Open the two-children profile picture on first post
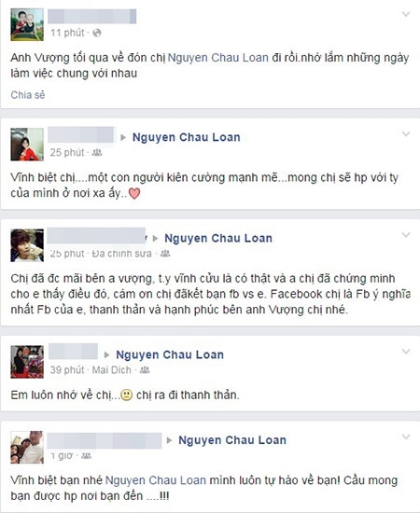This screenshot has height=513, width=420. 27,24
